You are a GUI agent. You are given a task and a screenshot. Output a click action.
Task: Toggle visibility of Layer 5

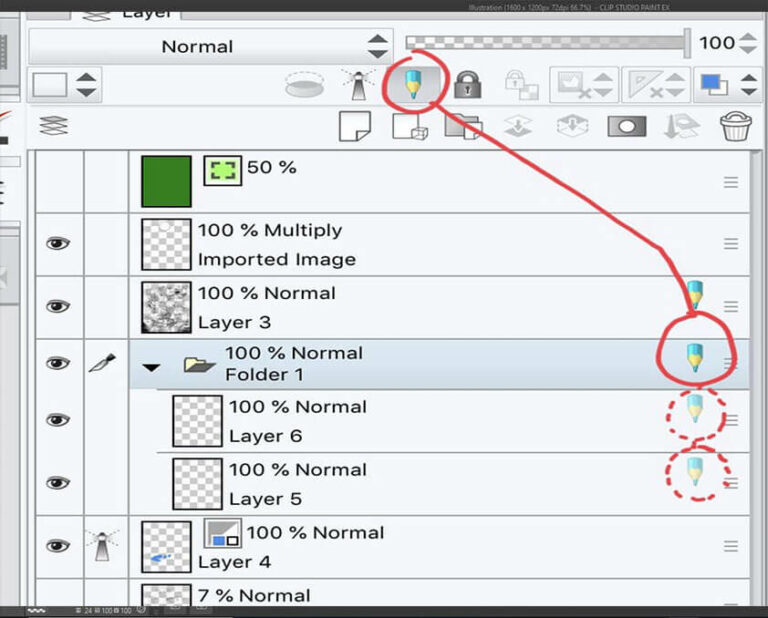coord(58,483)
